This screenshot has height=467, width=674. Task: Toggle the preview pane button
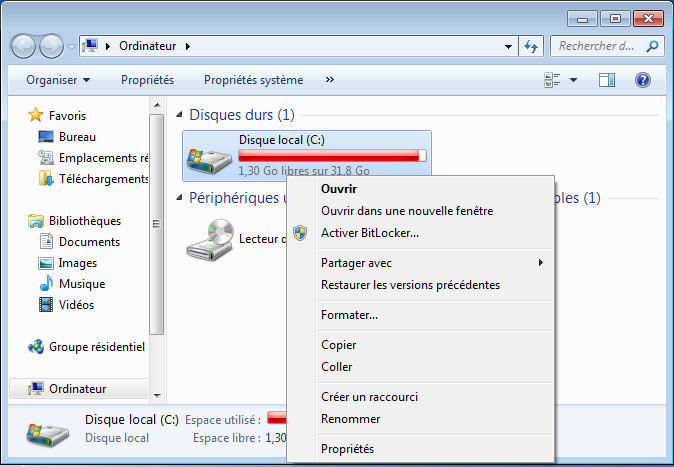point(607,80)
